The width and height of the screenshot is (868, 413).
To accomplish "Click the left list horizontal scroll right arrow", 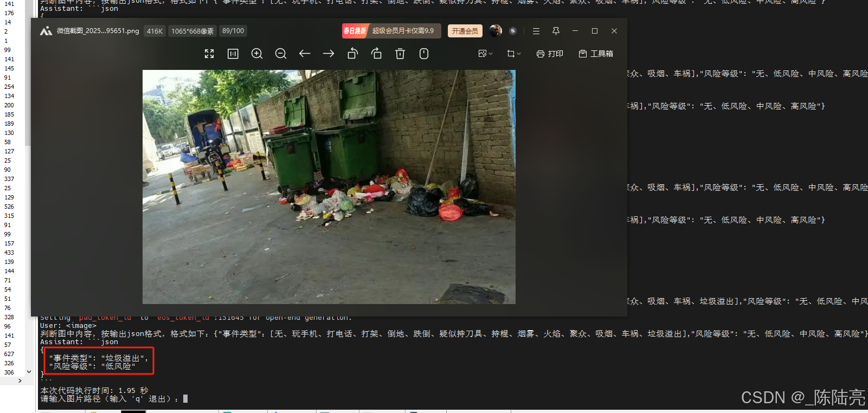I will pyautogui.click(x=20, y=381).
